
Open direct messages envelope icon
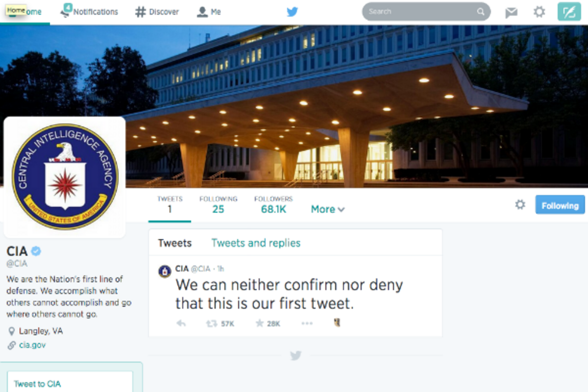pyautogui.click(x=511, y=12)
